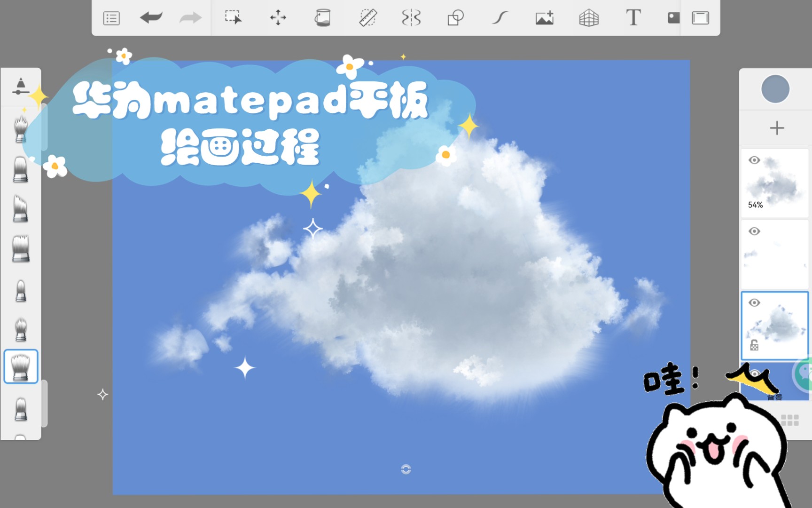Hide the 54% opacity layer

click(754, 160)
